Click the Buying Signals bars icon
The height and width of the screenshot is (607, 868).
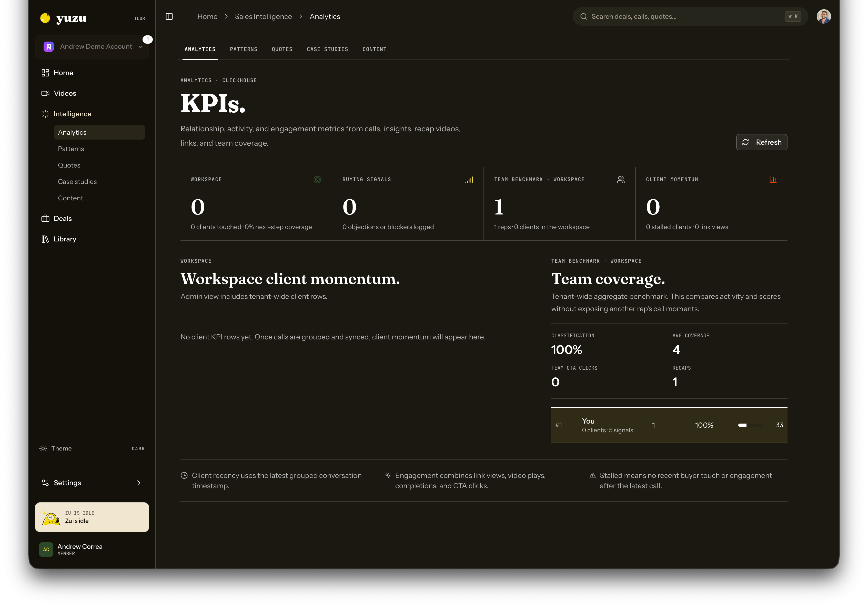point(469,180)
